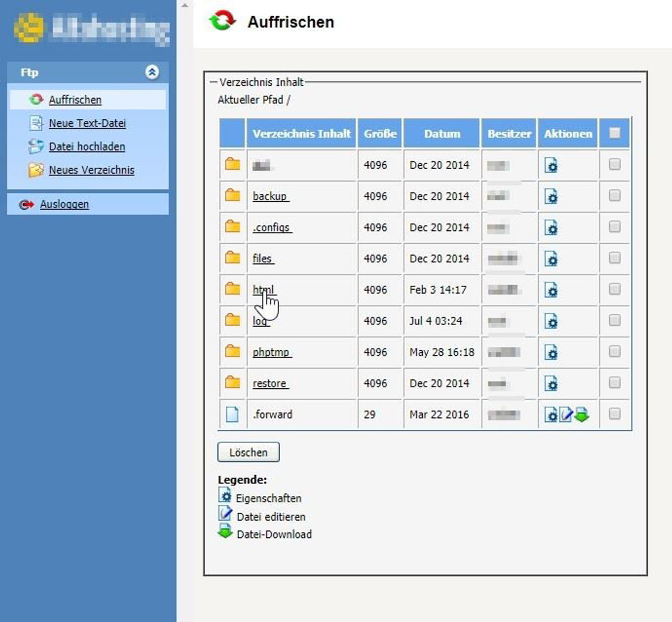Click the Besitzer column header
672x622 pixels.
coord(509,133)
